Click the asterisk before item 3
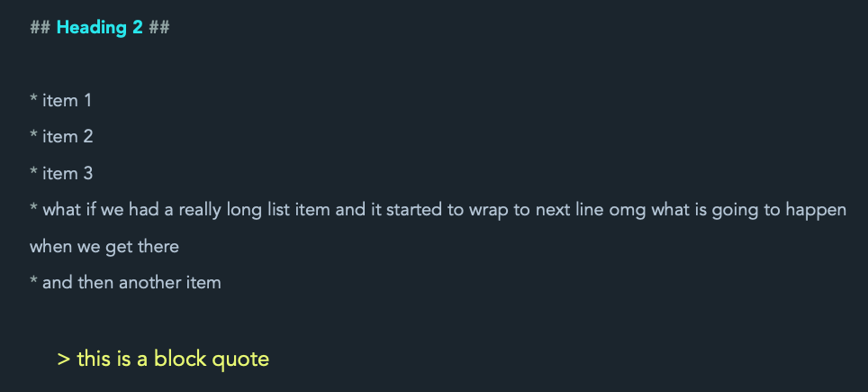868x392 pixels. (x=33, y=174)
